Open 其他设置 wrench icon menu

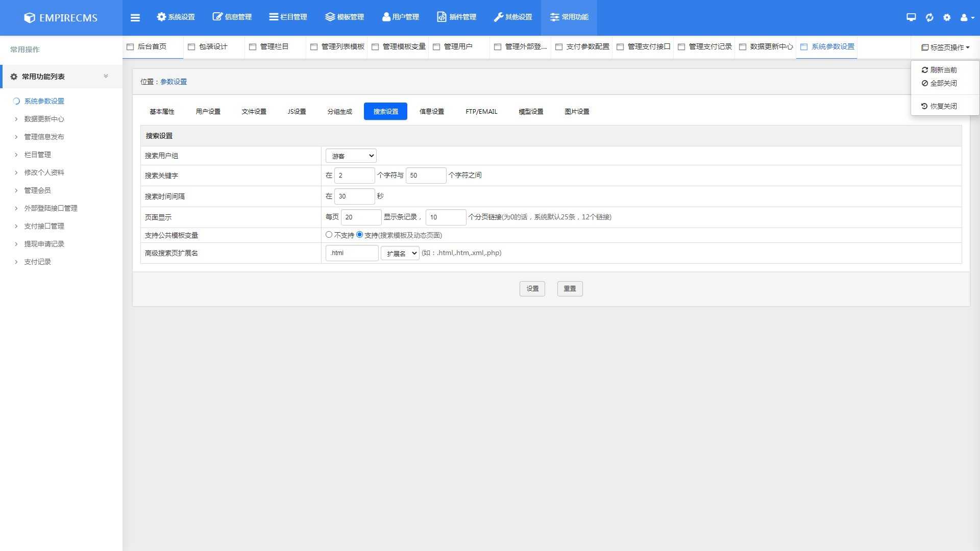click(513, 17)
